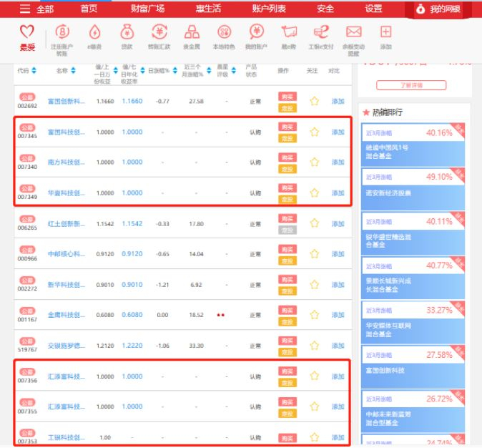This screenshot has height=448, width=482.
Task: Open the 27.58% 富国创新科技 fund card
Action: click(x=413, y=366)
